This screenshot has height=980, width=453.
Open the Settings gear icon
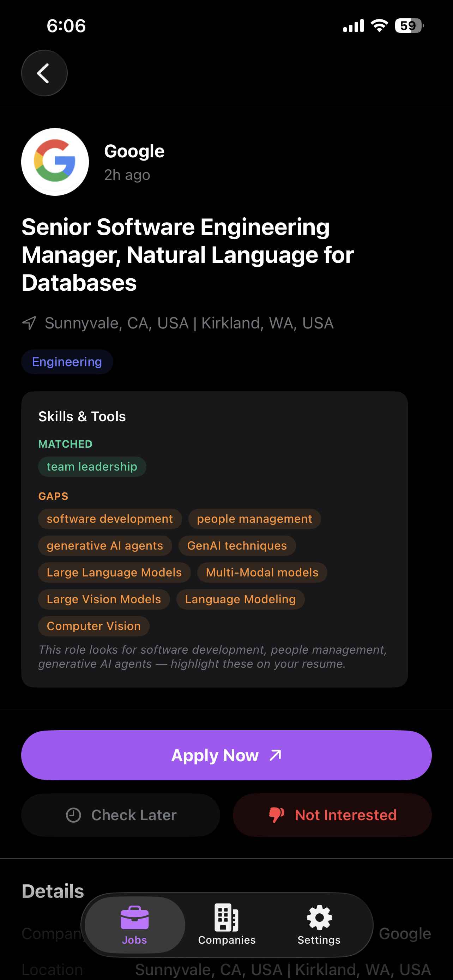[319, 918]
